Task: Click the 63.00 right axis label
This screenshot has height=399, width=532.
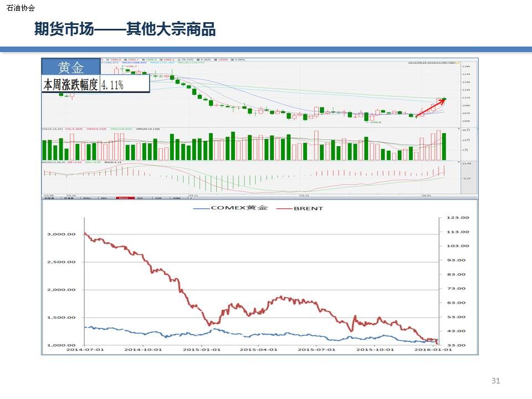Action: pos(456,303)
